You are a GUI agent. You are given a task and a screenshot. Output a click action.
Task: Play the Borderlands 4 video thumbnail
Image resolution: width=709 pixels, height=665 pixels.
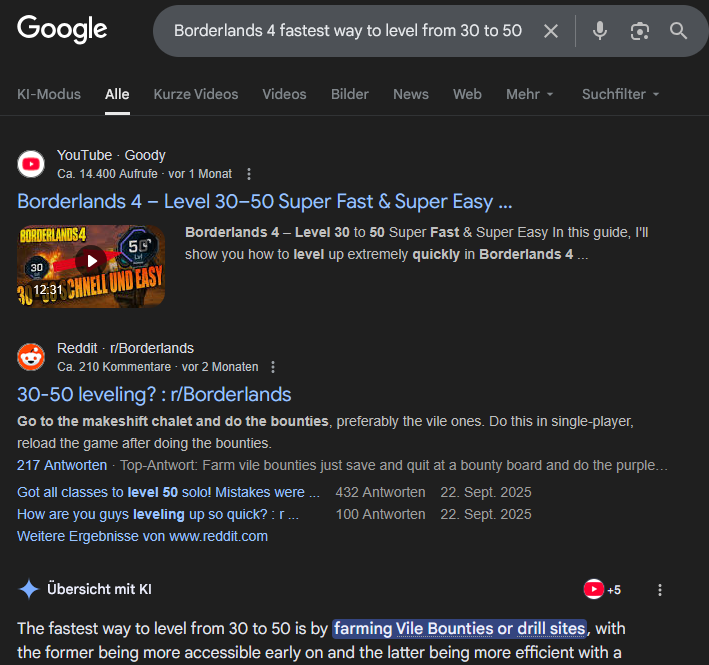(91, 266)
